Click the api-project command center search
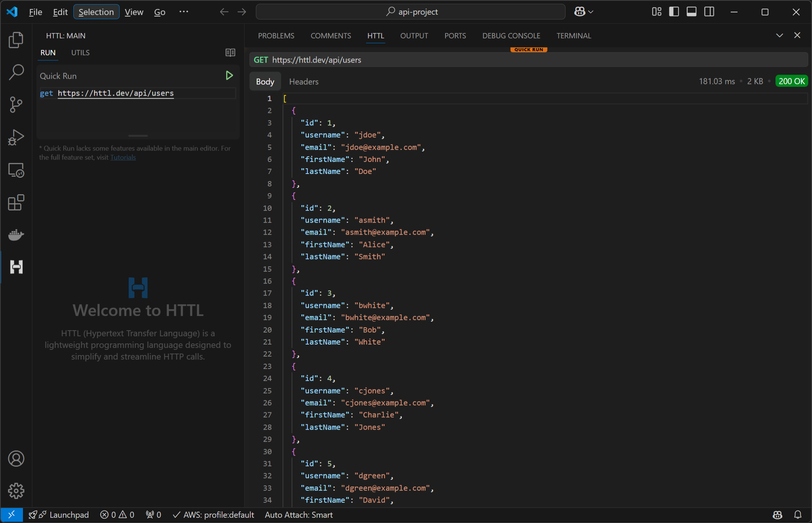 411,12
